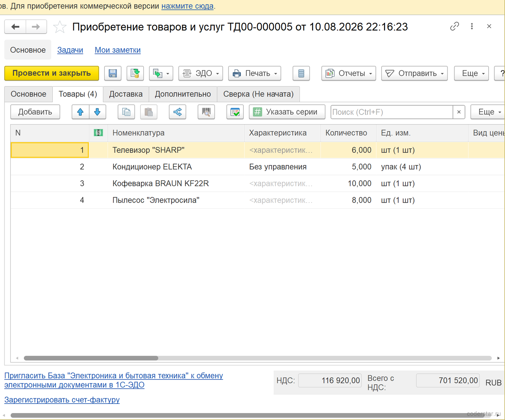This screenshot has height=420, width=505.
Task: Open the document structure list icon
Action: point(301,73)
